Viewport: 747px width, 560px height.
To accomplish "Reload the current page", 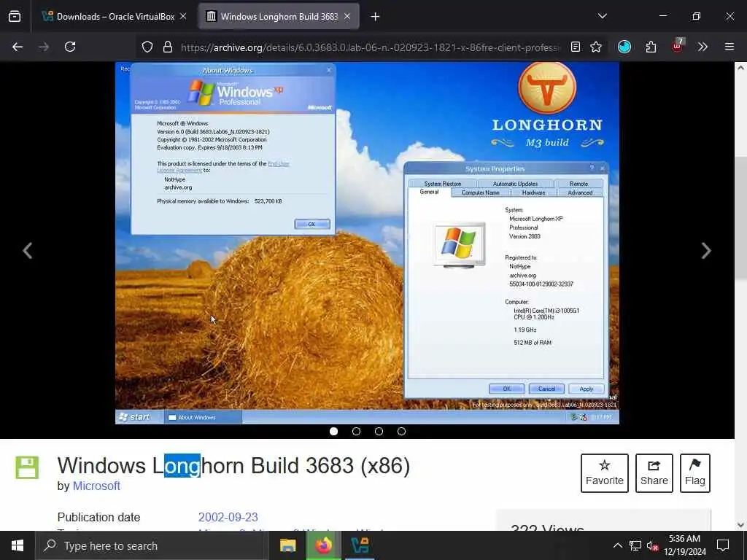I will tap(70, 47).
